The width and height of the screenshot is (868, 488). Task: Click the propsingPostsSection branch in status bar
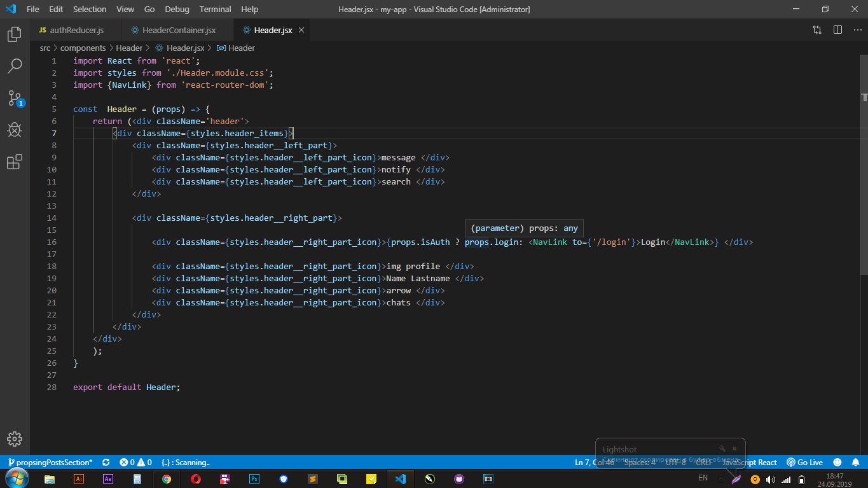click(50, 463)
